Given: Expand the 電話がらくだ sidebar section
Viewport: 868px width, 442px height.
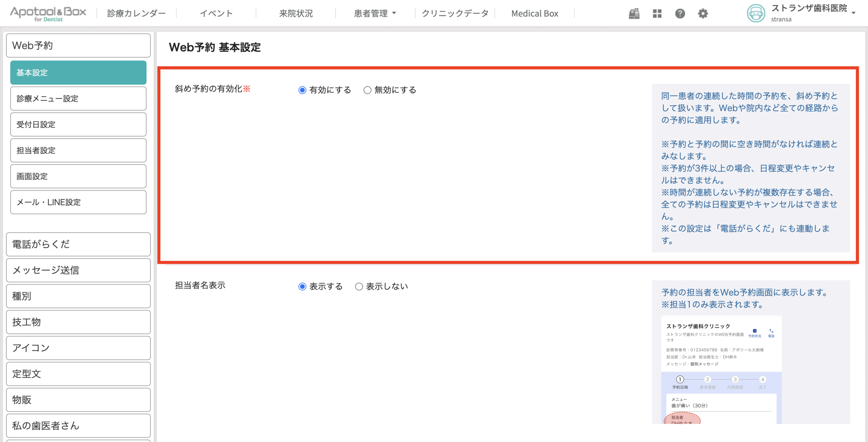Looking at the screenshot, I should click(78, 244).
